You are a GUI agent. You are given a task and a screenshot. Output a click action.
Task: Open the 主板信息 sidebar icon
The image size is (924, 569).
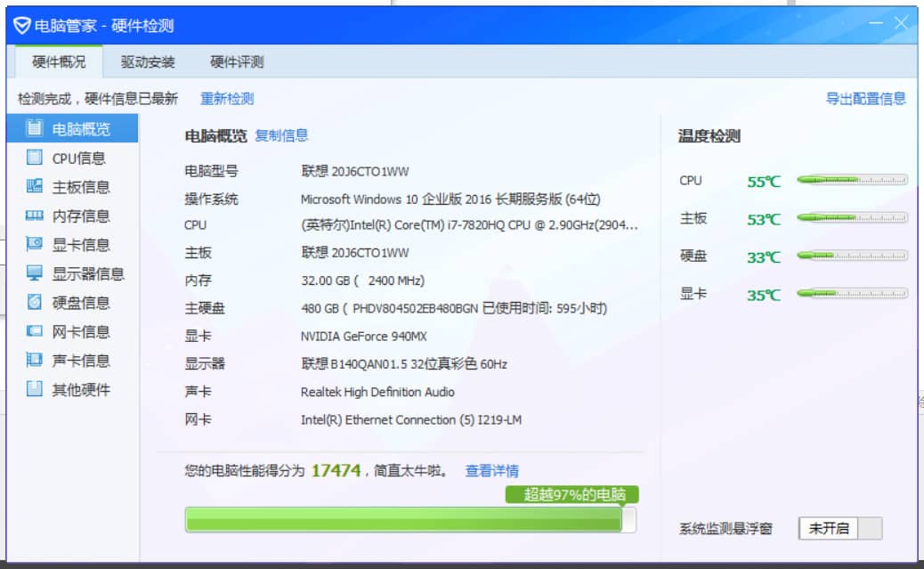click(x=35, y=186)
